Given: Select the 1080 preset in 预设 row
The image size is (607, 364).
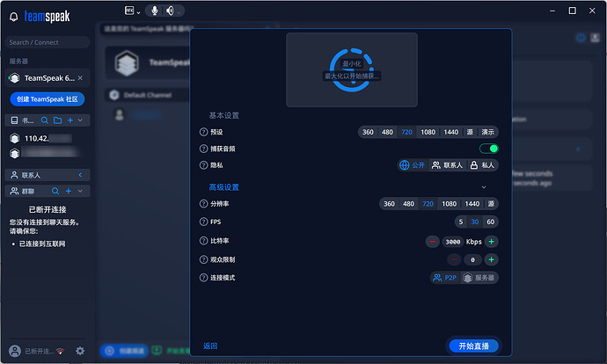Looking at the screenshot, I should pos(428,132).
